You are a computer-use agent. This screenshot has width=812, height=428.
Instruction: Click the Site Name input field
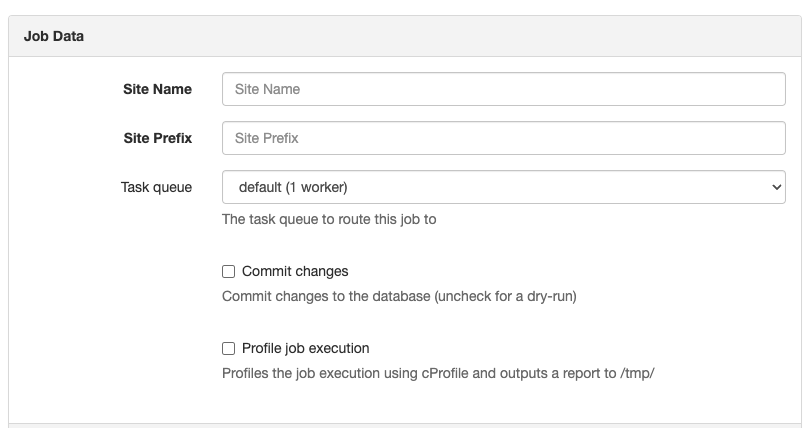[x=503, y=89]
